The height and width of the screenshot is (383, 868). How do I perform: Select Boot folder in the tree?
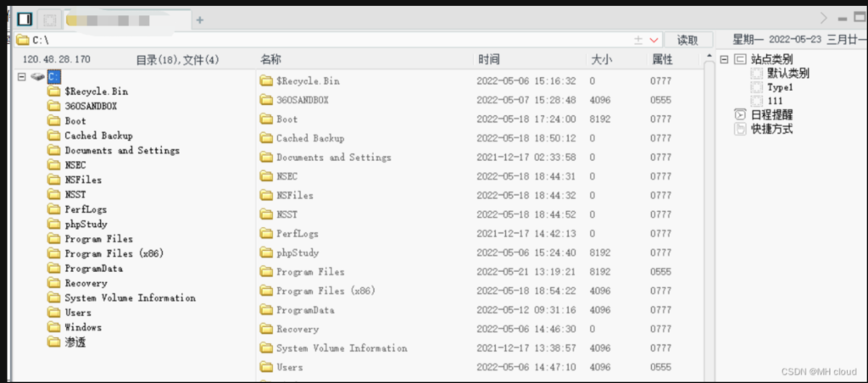[75, 120]
